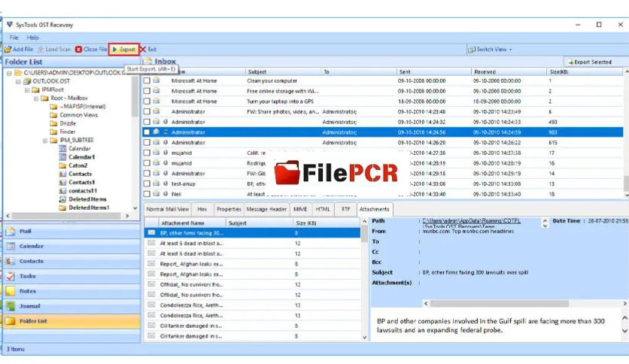Open the Contacts folder in tree

[x=80, y=174]
